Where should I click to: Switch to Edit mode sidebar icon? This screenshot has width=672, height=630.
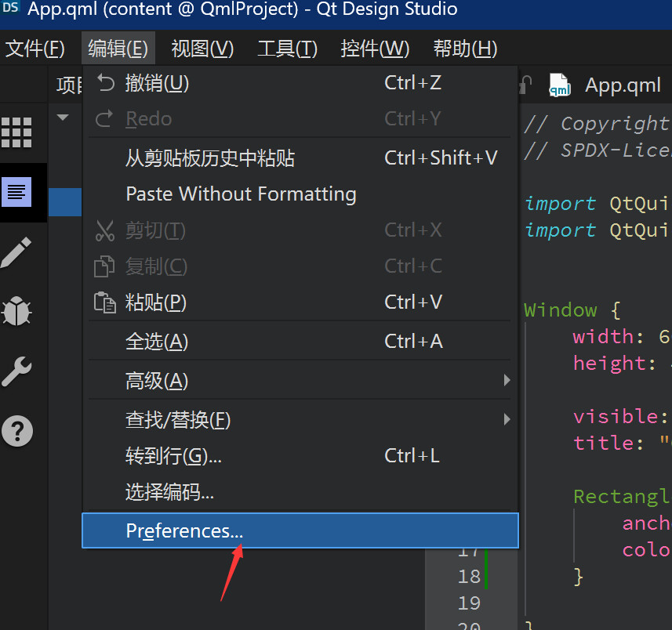point(16,192)
